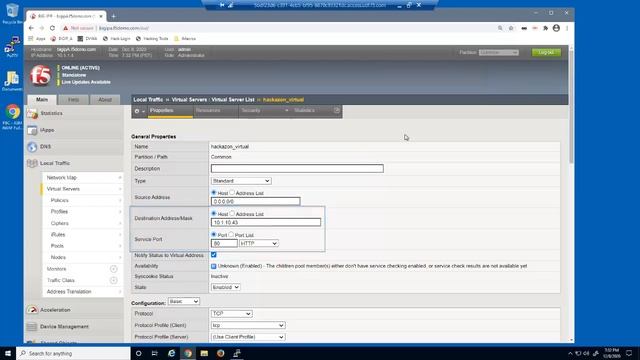Select Address List radio for Destination Address
Image resolution: width=640 pixels, height=360 pixels.
click(232, 213)
